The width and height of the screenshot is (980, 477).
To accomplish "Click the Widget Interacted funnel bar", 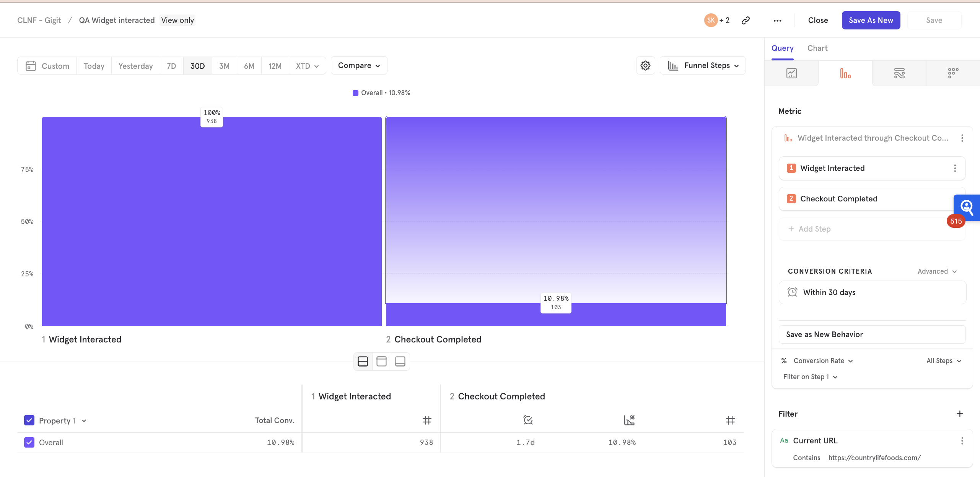I will pyautogui.click(x=212, y=221).
